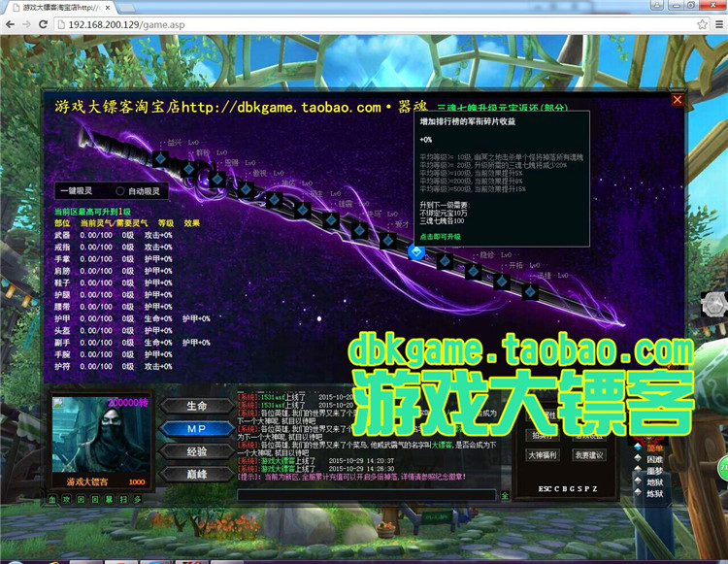Click the 大神福利 button
728x564 pixels.
(543, 455)
